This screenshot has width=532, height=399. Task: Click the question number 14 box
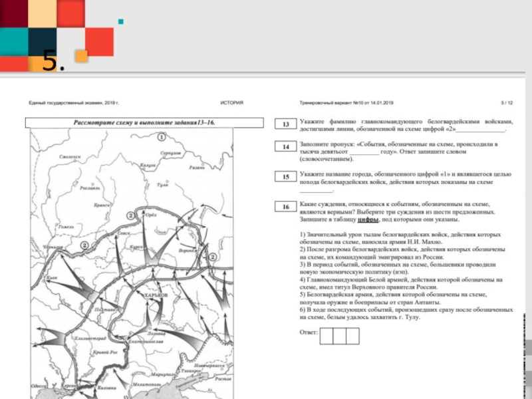coord(285,147)
